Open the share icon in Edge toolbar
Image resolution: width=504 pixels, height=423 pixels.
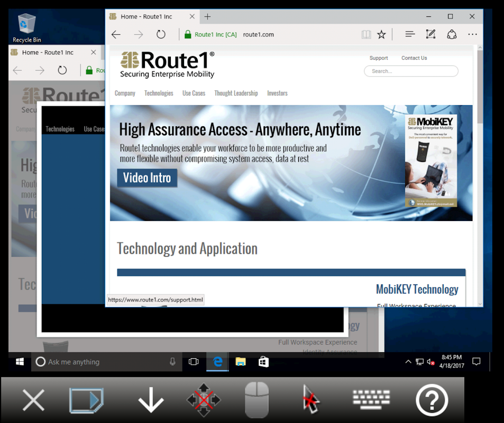452,34
